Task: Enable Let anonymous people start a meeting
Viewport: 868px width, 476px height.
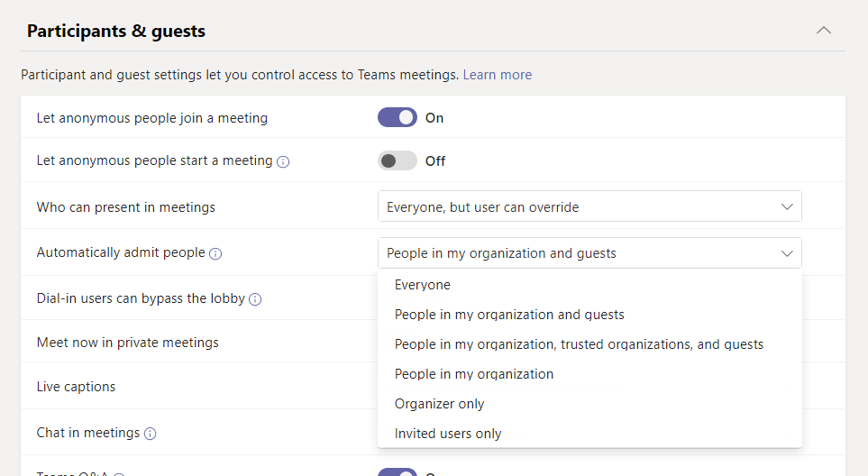Action: (397, 160)
